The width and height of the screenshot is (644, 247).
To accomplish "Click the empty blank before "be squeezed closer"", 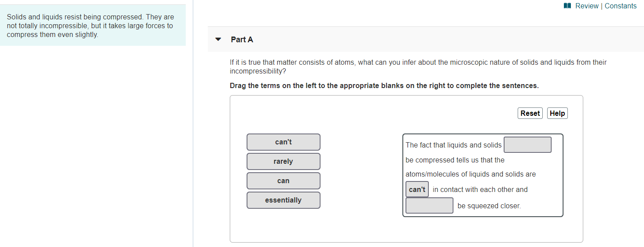I will tap(429, 206).
